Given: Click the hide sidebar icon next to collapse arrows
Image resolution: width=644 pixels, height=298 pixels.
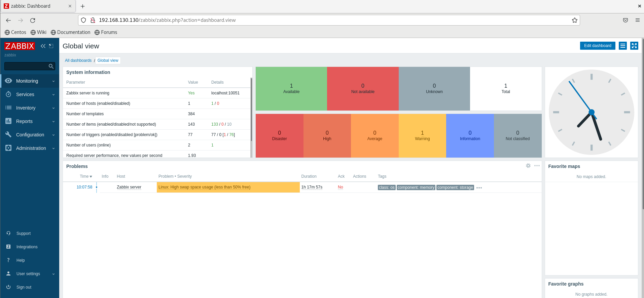Looking at the screenshot, I should [x=51, y=46].
